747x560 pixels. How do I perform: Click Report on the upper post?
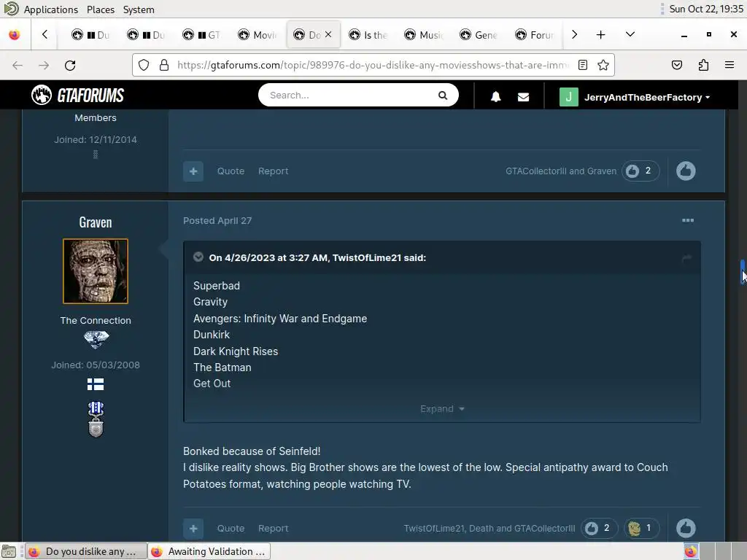pos(273,171)
